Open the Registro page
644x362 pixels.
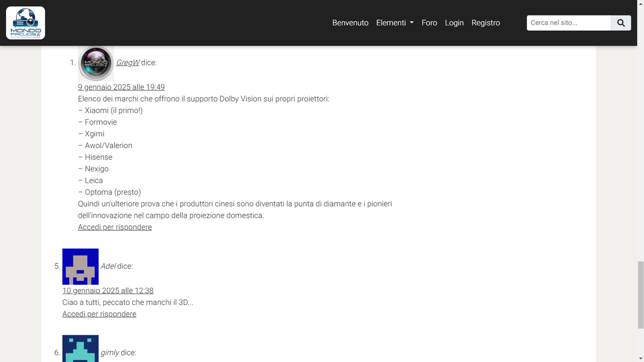[x=486, y=23]
